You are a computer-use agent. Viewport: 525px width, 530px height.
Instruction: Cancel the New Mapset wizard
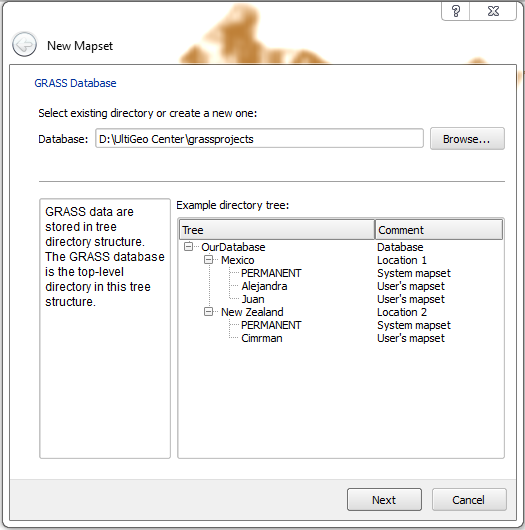coord(469,500)
